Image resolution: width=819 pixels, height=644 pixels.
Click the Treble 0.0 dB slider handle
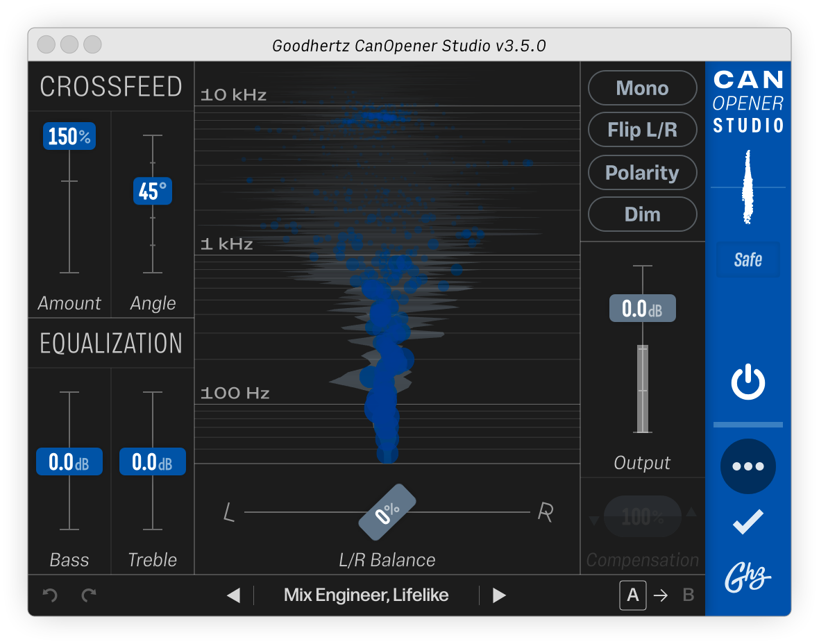coord(153,461)
